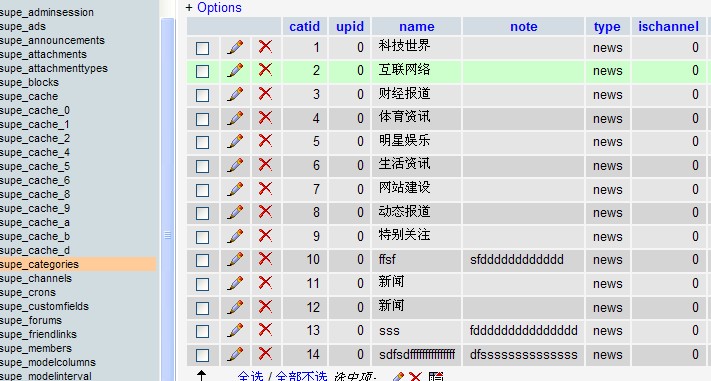The image size is (711, 381).
Task: Click 全选 check all link
Action: (250, 376)
